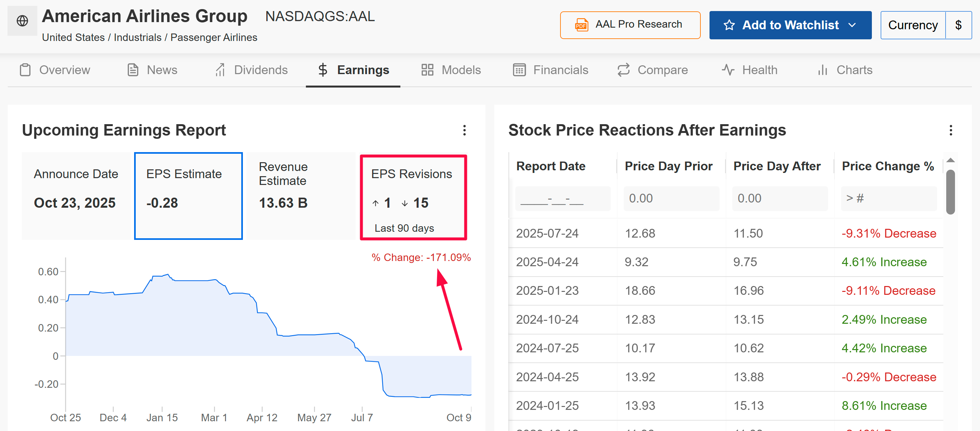Image resolution: width=980 pixels, height=431 pixels.
Task: Select the EPS Revisions card
Action: click(413, 197)
